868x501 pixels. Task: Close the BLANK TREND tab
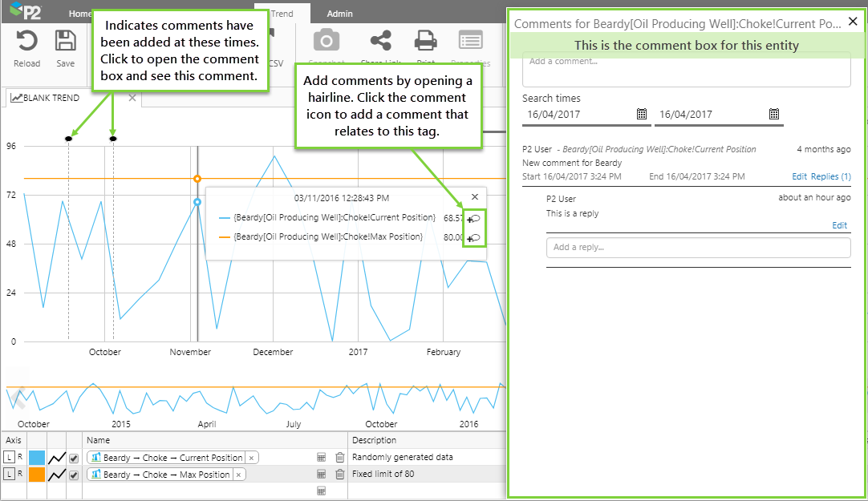tap(132, 98)
